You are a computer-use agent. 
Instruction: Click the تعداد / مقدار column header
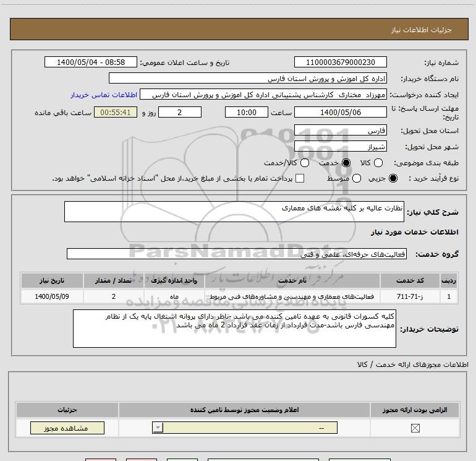click(114, 280)
